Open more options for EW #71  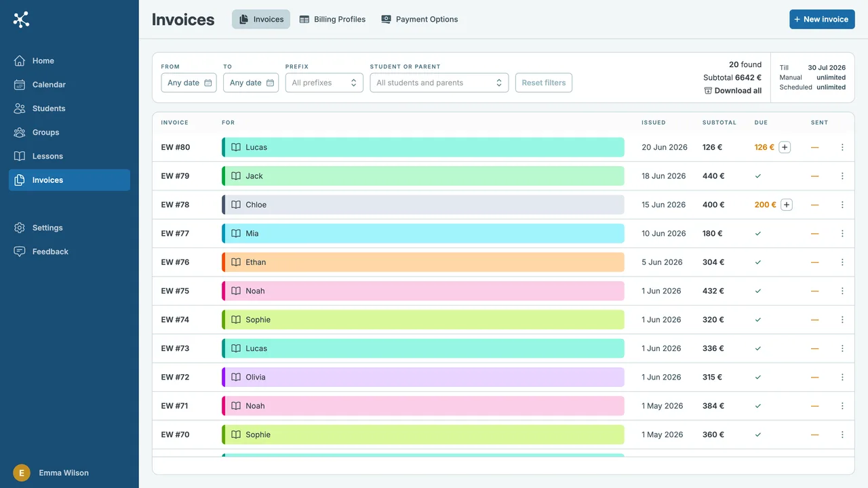coord(842,406)
